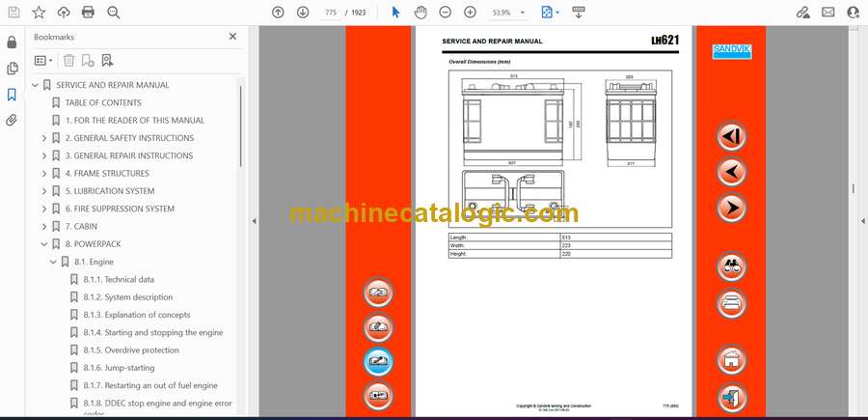Click the next page round arrow button
The width and height of the screenshot is (868, 420).
pyautogui.click(x=731, y=208)
